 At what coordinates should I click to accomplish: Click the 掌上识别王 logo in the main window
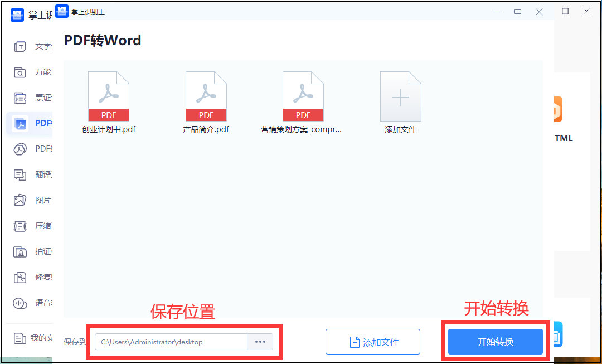point(17,15)
